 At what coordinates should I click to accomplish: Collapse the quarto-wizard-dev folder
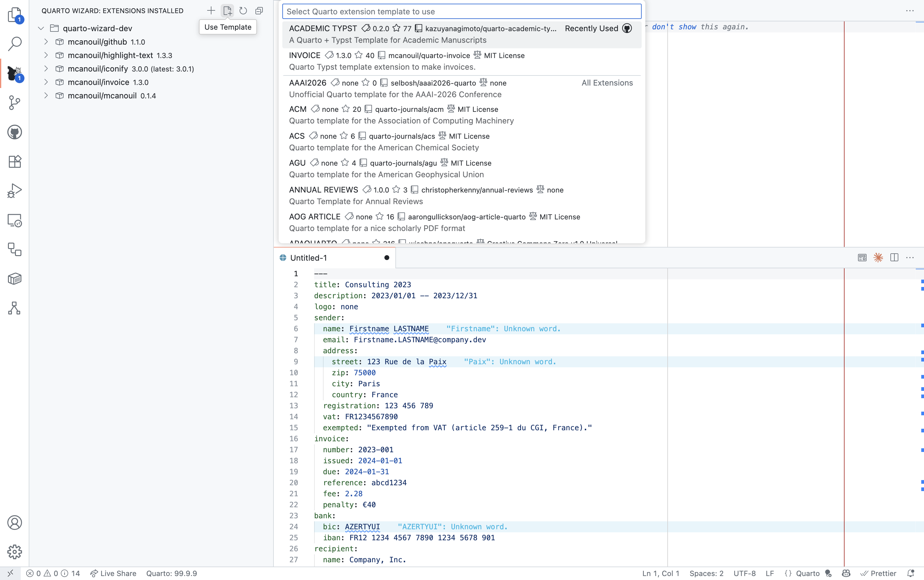pos(41,28)
